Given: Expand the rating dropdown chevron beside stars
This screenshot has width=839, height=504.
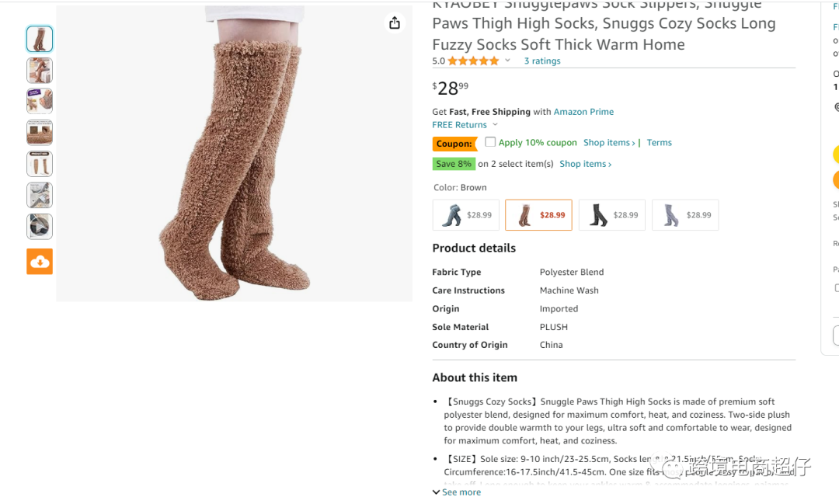Looking at the screenshot, I should coord(508,61).
